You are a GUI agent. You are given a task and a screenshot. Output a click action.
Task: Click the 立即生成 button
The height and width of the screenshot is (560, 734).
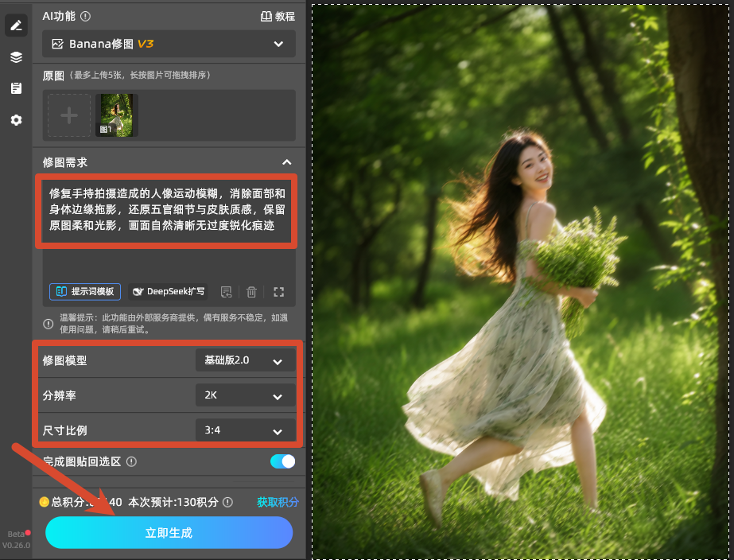click(x=169, y=533)
